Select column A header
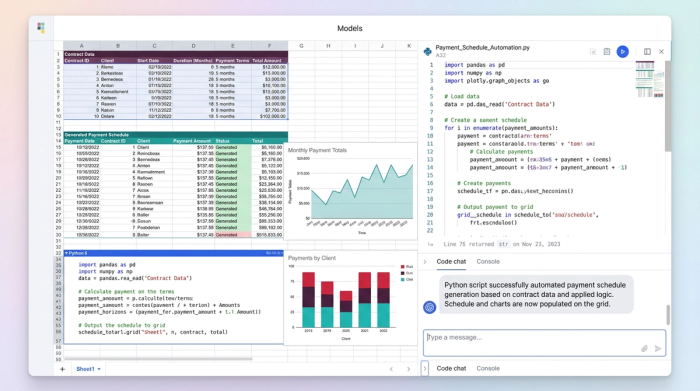The height and width of the screenshot is (391, 700). (81, 46)
